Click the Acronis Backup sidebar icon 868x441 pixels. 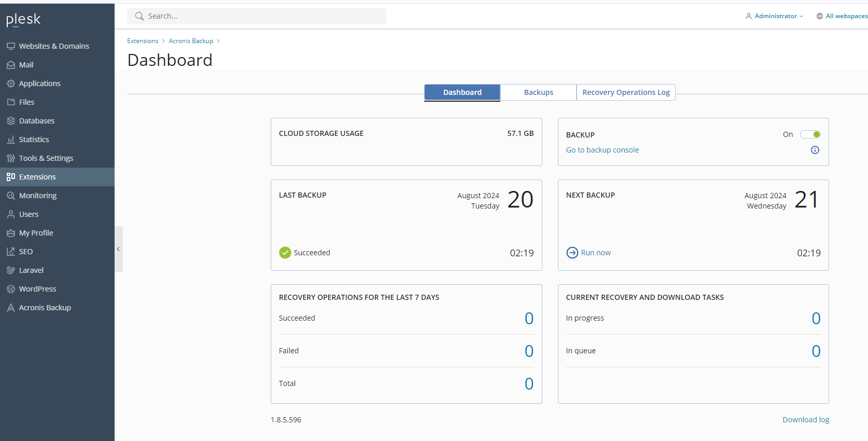coord(11,308)
